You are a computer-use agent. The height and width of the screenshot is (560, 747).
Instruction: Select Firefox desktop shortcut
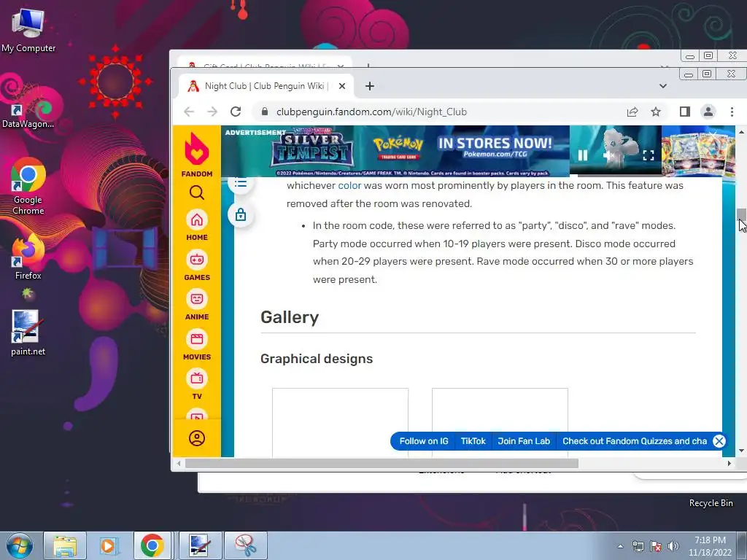28,257
